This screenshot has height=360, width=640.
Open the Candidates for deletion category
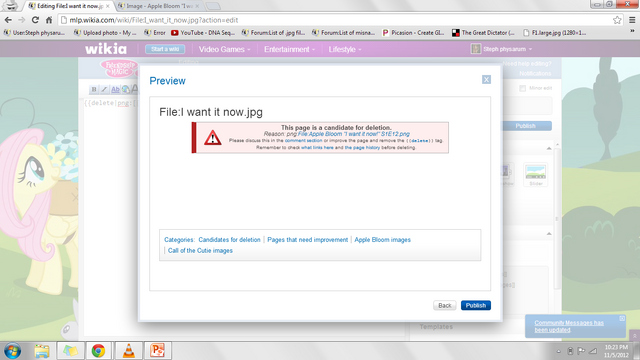229,240
